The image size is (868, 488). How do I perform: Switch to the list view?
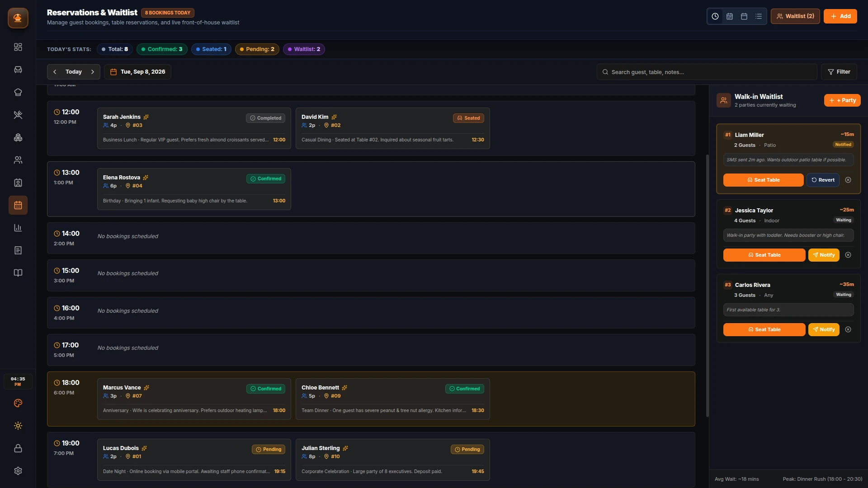pyautogui.click(x=759, y=16)
